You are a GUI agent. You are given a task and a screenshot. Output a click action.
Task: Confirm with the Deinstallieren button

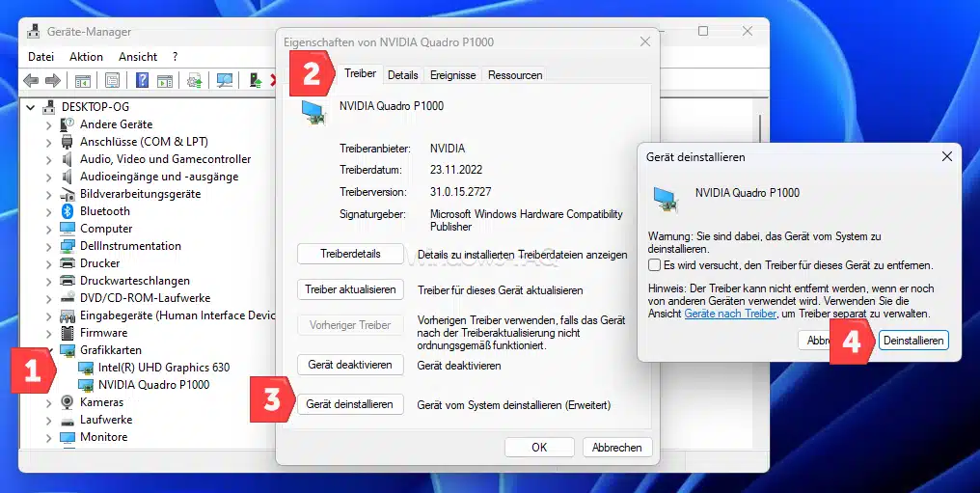coord(913,341)
